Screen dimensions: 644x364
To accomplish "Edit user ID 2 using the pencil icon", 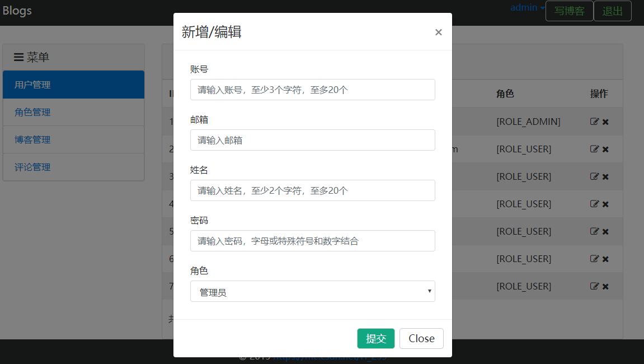I will tap(594, 149).
